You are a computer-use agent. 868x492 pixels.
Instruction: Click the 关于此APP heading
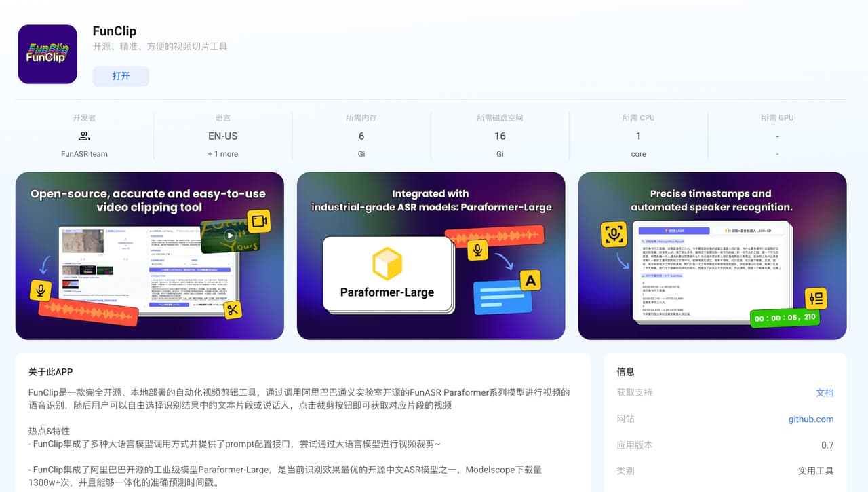[x=50, y=372]
